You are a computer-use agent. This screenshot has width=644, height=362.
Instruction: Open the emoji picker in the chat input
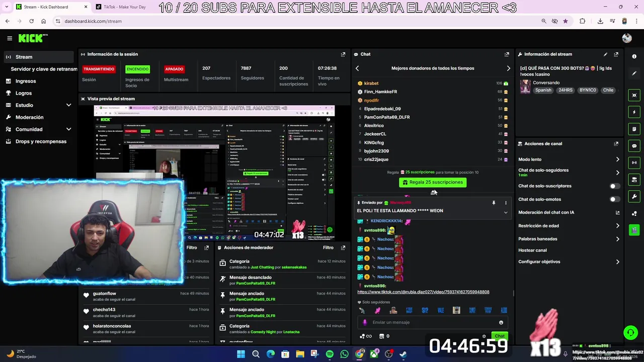(501, 323)
